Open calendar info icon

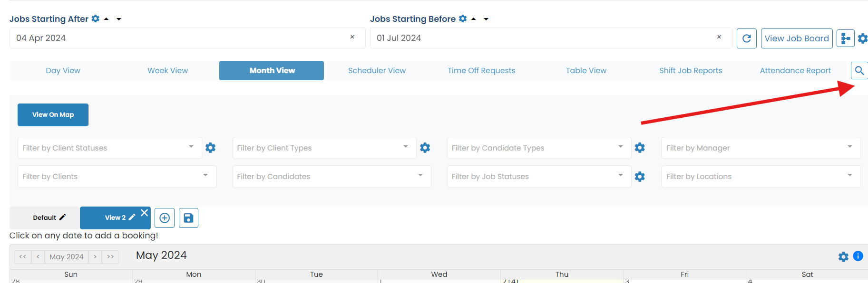(858, 256)
